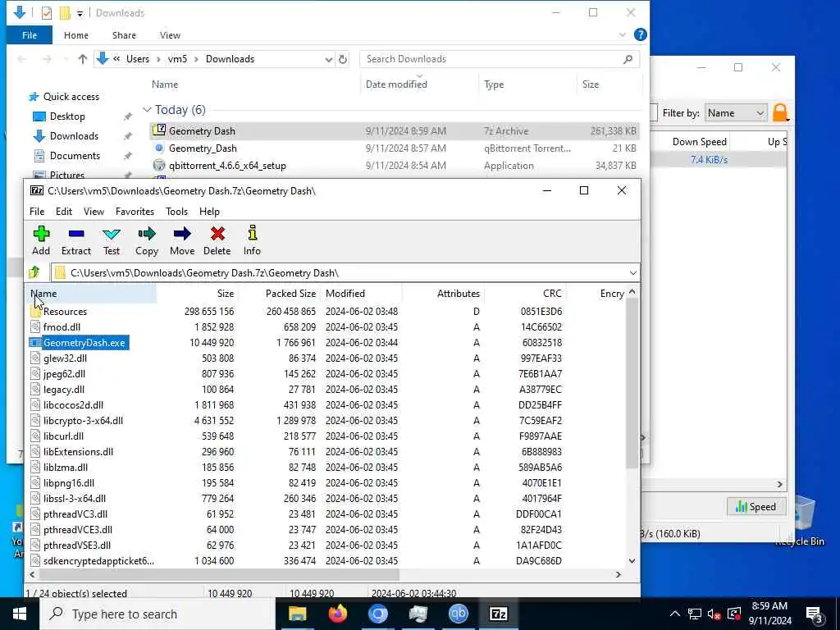Show hidden system tray icons
Viewport: 840px width, 630px height.
pos(675,614)
